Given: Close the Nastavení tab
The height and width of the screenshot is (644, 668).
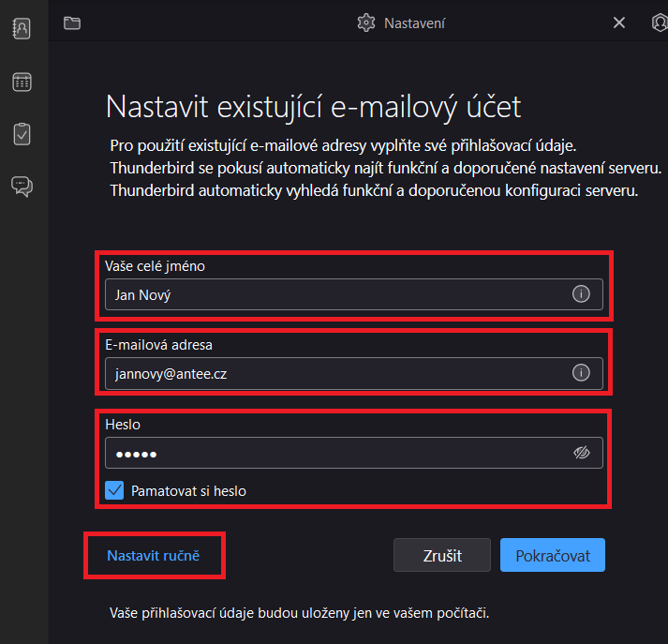Looking at the screenshot, I should point(619,23).
